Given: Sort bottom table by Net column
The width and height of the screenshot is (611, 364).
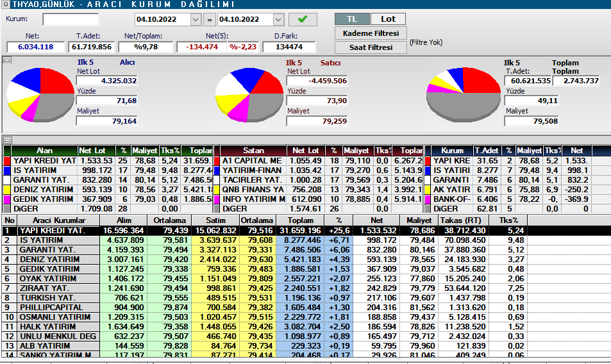Looking at the screenshot, I should [376, 220].
